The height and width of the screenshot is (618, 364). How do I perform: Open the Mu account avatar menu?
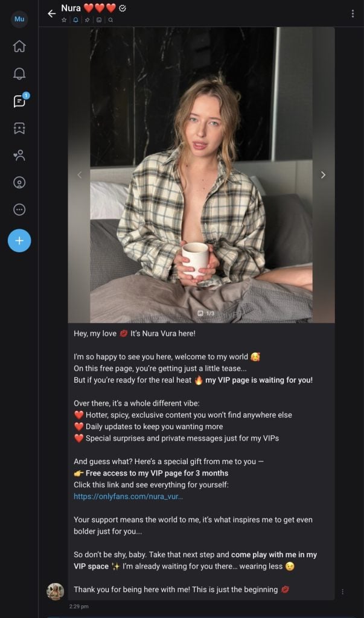19,19
